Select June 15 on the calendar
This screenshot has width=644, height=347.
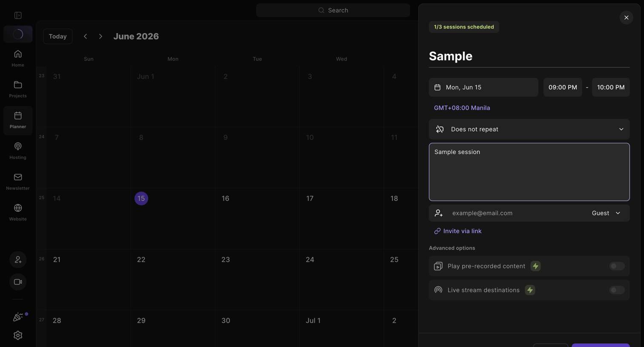coord(141,199)
